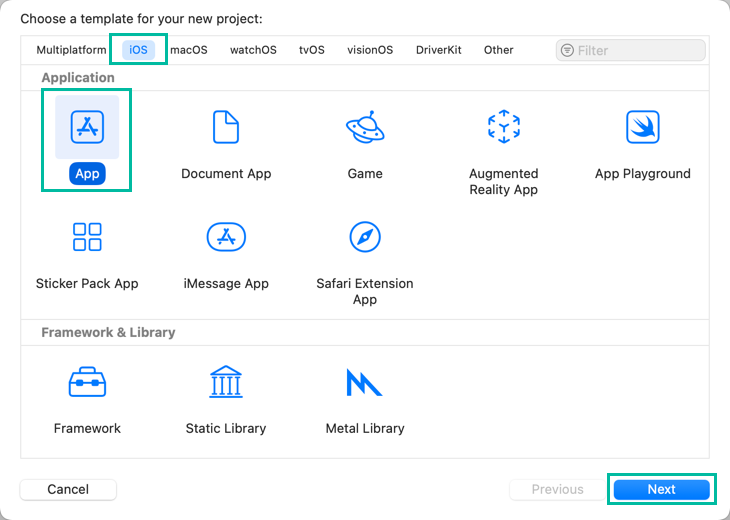Choose the Static Library template

pyautogui.click(x=226, y=382)
